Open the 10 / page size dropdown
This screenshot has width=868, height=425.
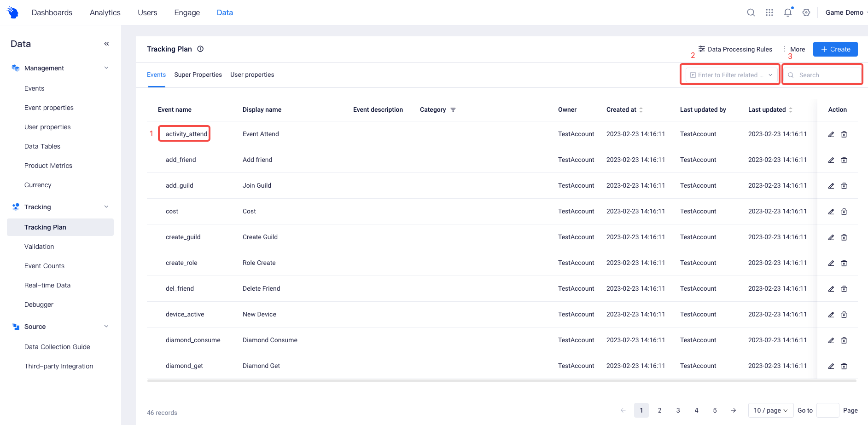(771, 410)
